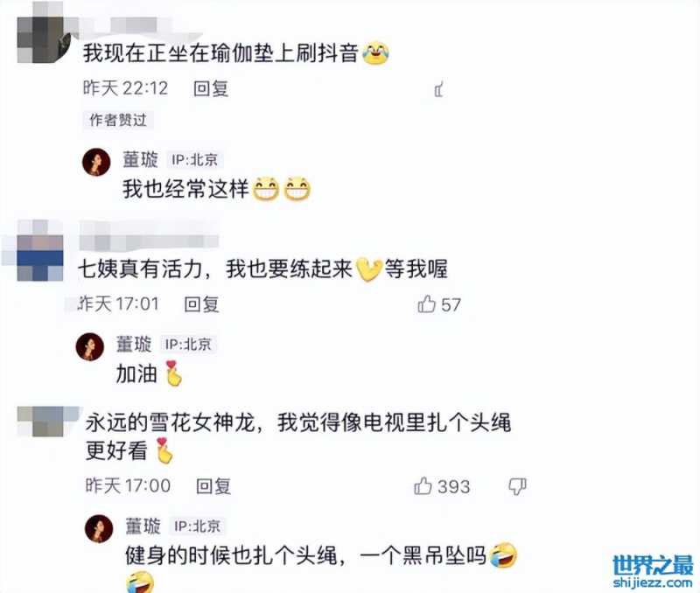This screenshot has height=593, width=700.
Task: Open blurred avatar of 永远的雪花女神龙 commenter
Action: tap(47, 422)
